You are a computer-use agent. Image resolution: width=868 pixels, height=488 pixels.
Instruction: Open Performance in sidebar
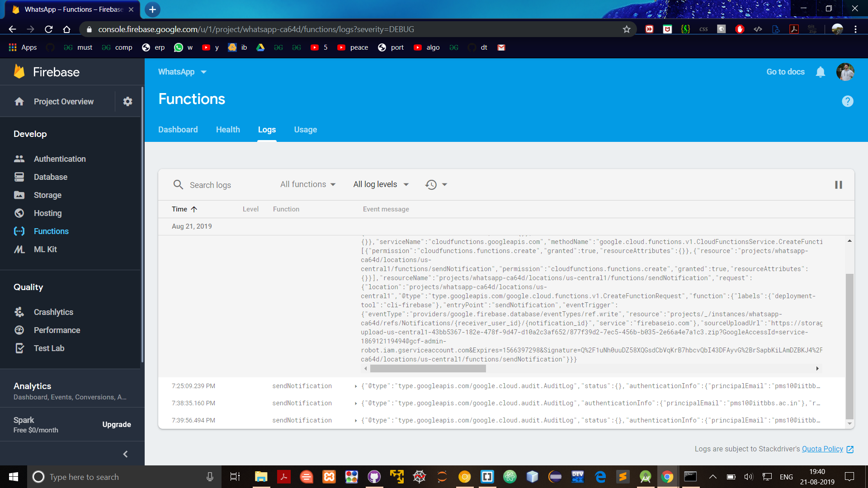click(57, 330)
